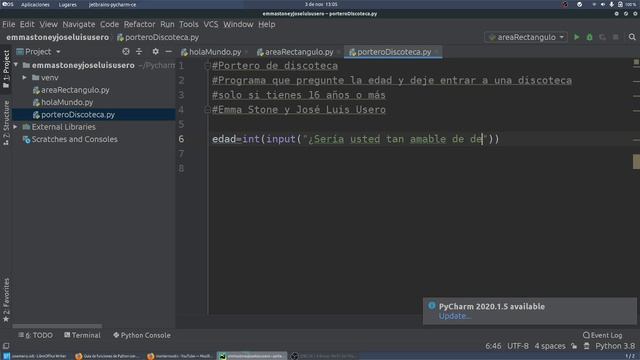The width and height of the screenshot is (640, 360).
Task: Change file encoding UTF-8
Action: (x=518, y=346)
